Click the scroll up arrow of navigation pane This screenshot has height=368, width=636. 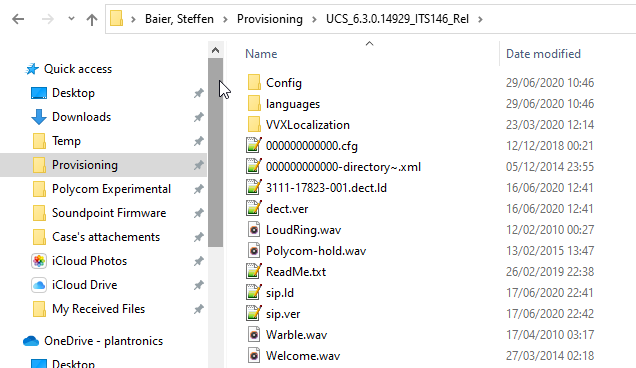(215, 50)
